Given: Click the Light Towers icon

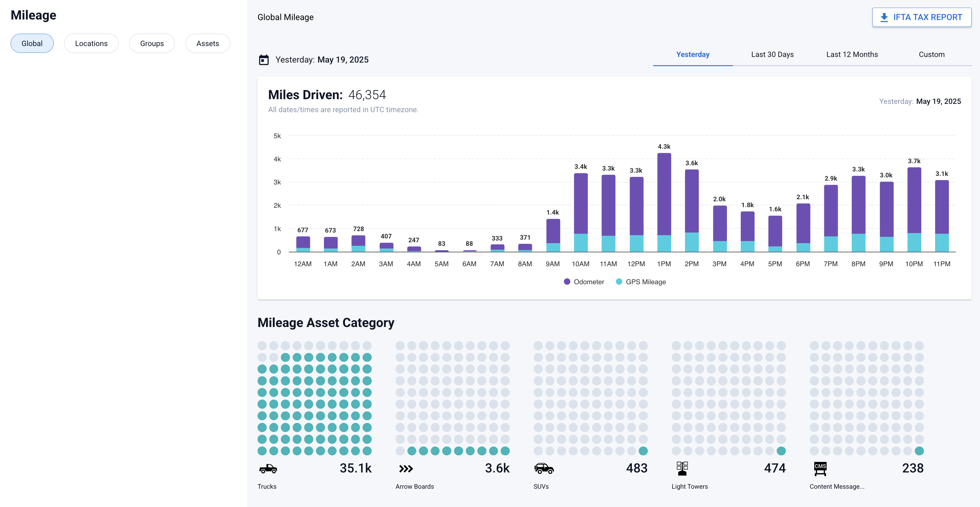Looking at the screenshot, I should pos(682,468).
